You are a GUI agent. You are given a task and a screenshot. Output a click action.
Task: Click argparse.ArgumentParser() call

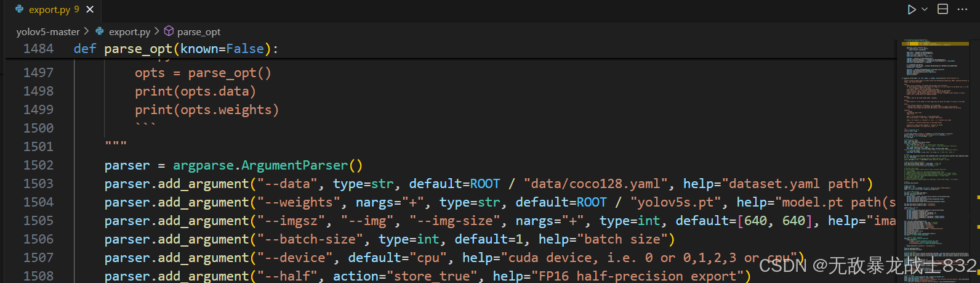point(268,165)
